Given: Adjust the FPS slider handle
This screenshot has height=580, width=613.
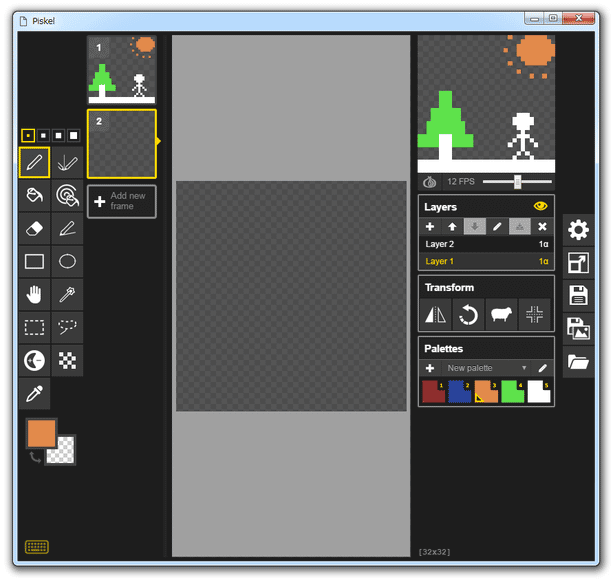Looking at the screenshot, I should 518,182.
